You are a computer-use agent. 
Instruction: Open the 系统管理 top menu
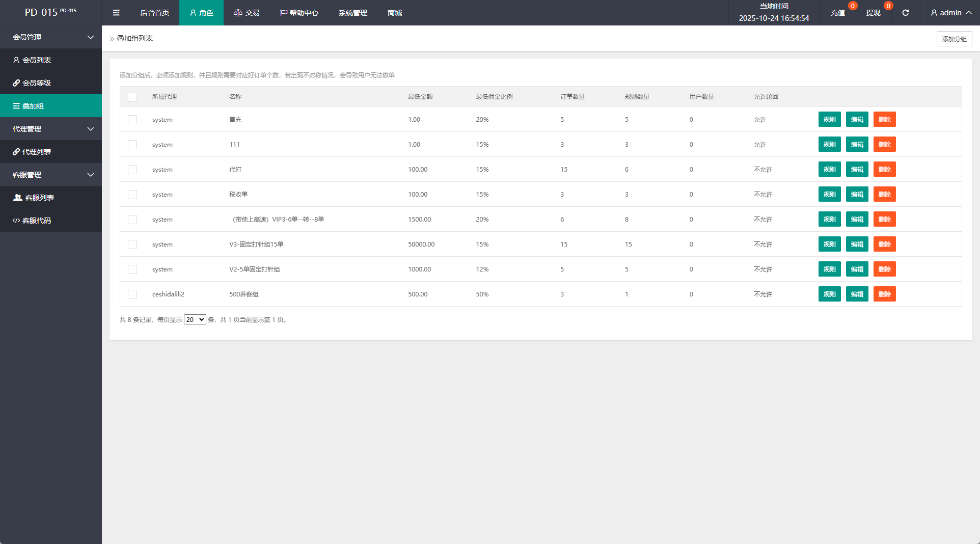[352, 13]
